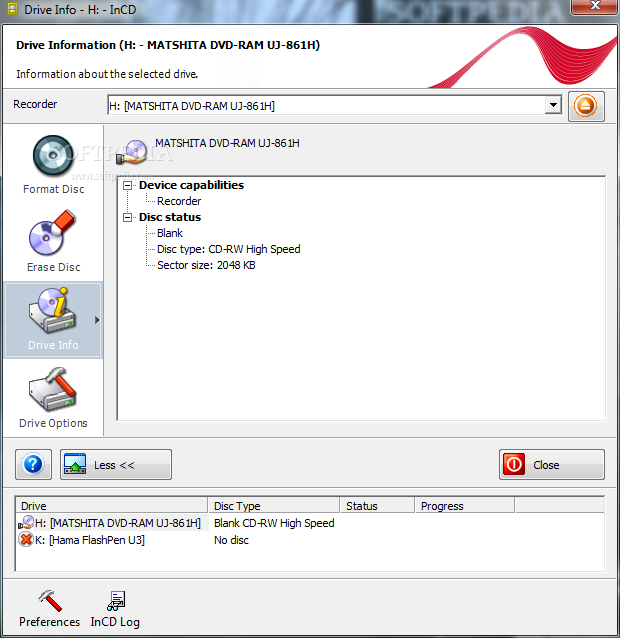Open help with the question mark button
Viewport: 620px width, 638px height.
tap(33, 464)
